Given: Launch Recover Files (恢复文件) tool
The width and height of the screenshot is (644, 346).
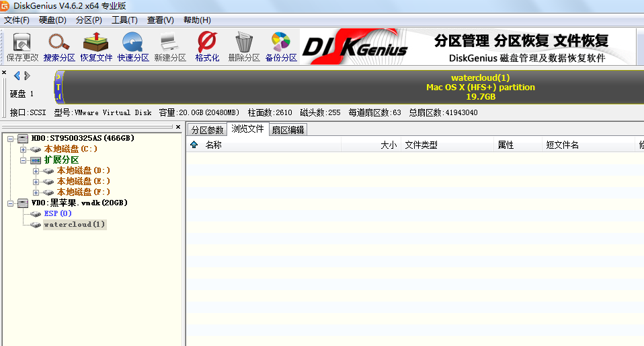Looking at the screenshot, I should (96, 47).
